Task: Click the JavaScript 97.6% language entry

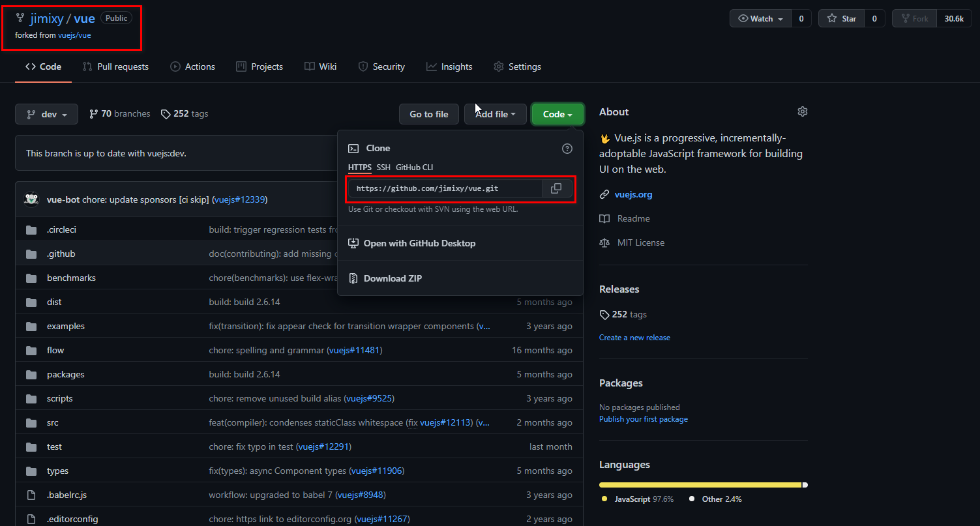Action: pyautogui.click(x=638, y=499)
